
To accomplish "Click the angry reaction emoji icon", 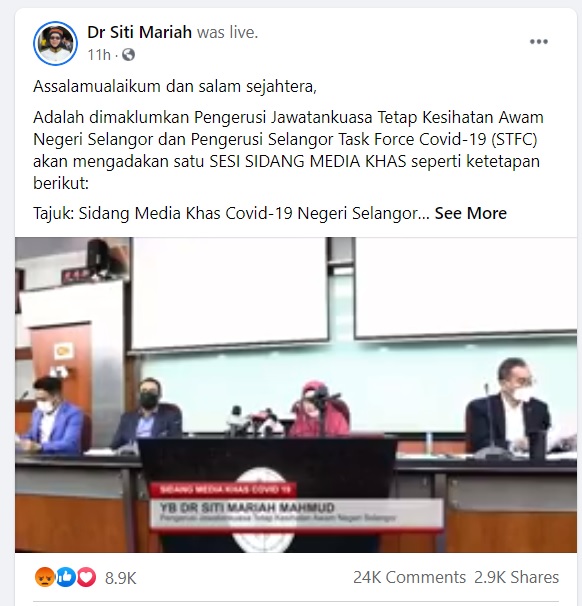I will point(44,578).
